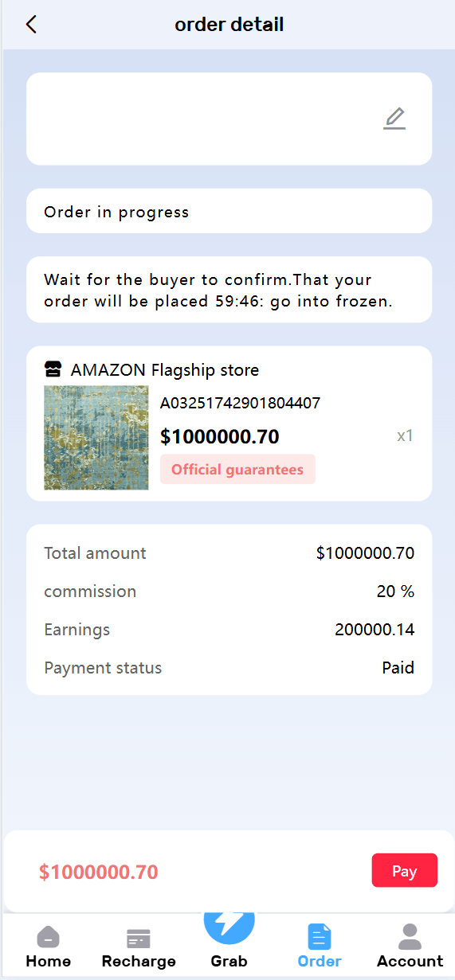Switch to the Recharge tab label
Viewport: 455px width, 980px height.
139,962
